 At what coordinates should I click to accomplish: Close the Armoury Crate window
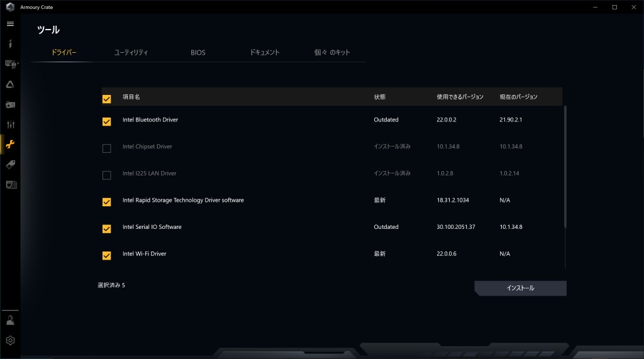coord(634,7)
